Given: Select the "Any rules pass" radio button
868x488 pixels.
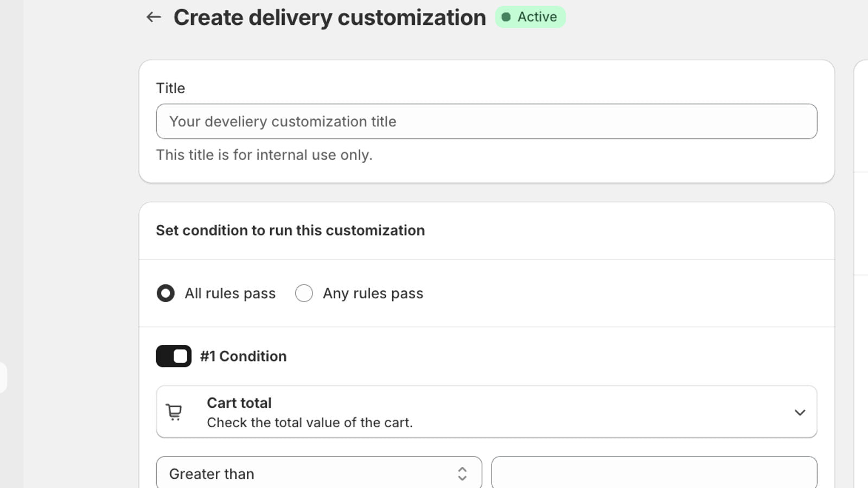Looking at the screenshot, I should [304, 293].
